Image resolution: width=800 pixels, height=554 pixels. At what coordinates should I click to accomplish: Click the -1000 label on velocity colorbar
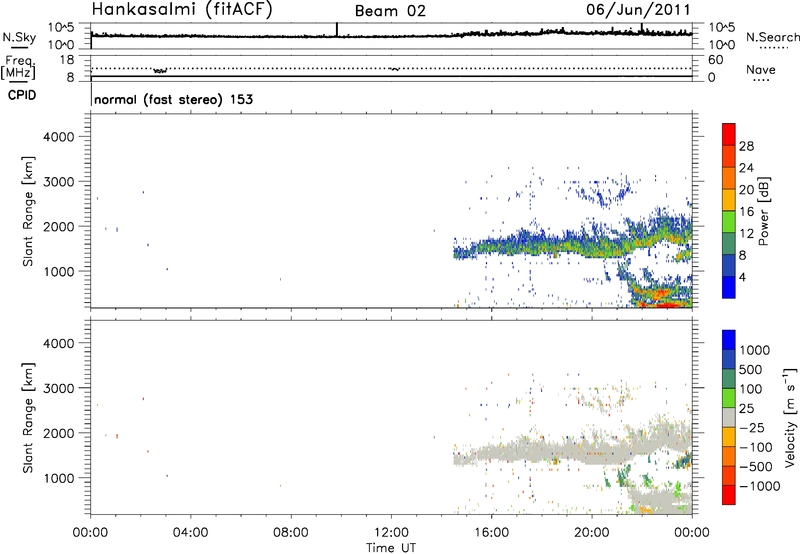[x=759, y=486]
